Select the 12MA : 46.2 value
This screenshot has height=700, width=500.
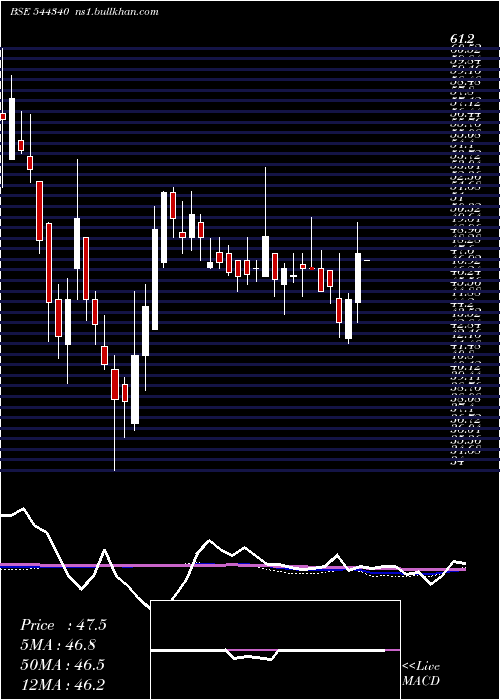coord(63,684)
